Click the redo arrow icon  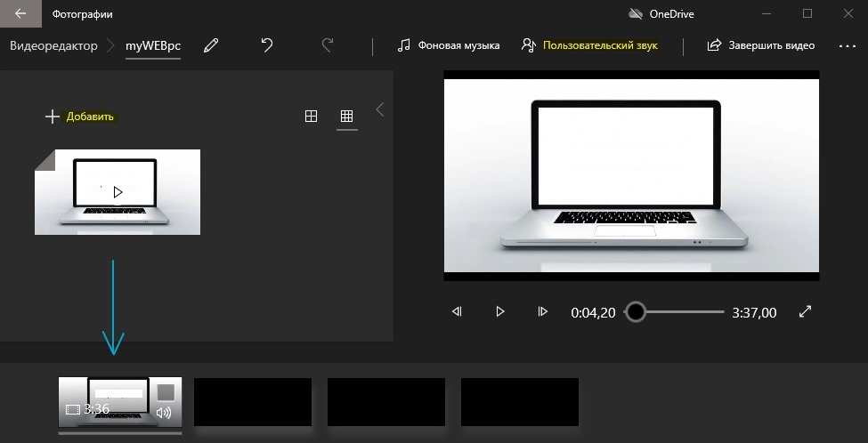pyautogui.click(x=328, y=45)
